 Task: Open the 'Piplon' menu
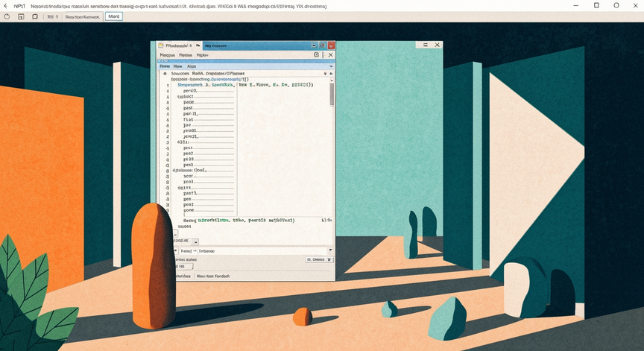click(x=202, y=55)
